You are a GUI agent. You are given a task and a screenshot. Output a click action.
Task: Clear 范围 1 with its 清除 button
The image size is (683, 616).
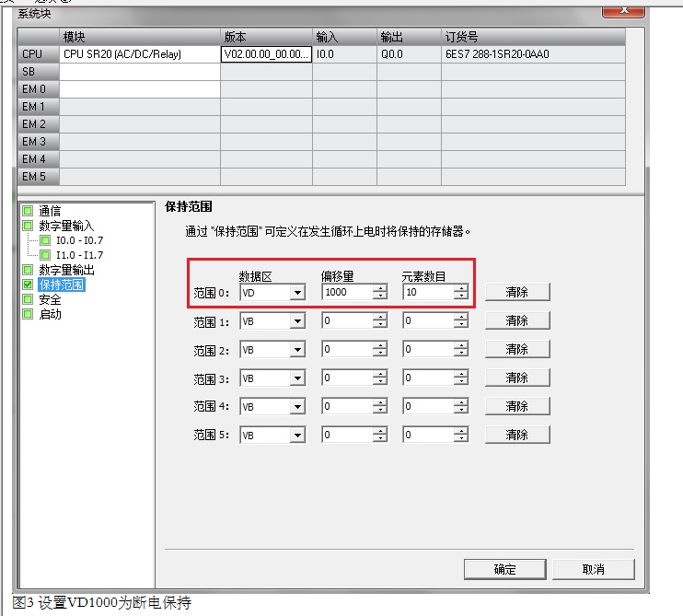[517, 320]
